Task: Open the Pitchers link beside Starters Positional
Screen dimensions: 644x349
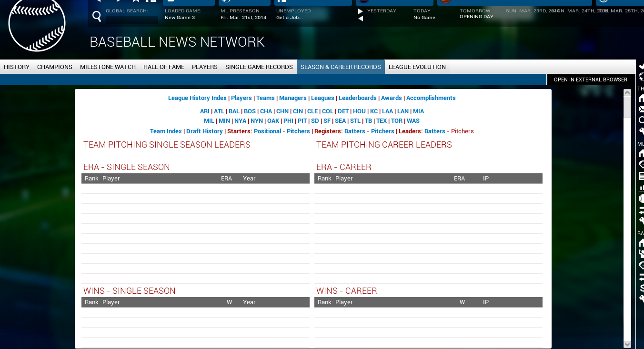Action: tap(298, 131)
